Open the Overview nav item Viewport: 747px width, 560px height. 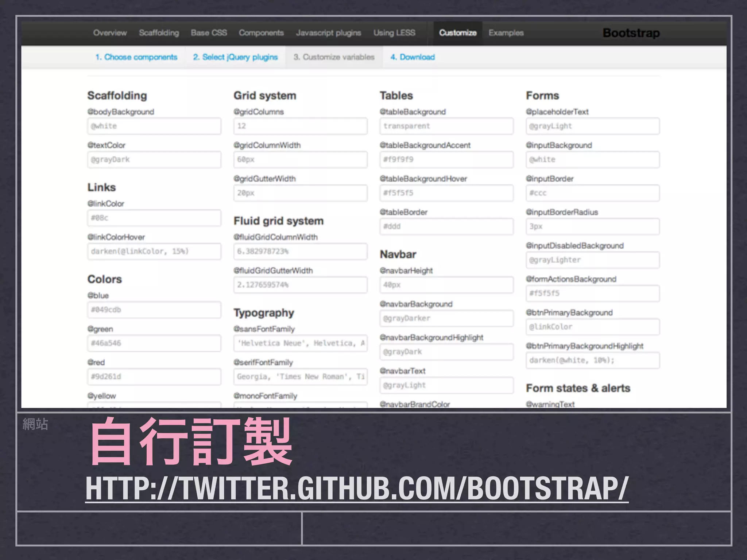(x=110, y=33)
